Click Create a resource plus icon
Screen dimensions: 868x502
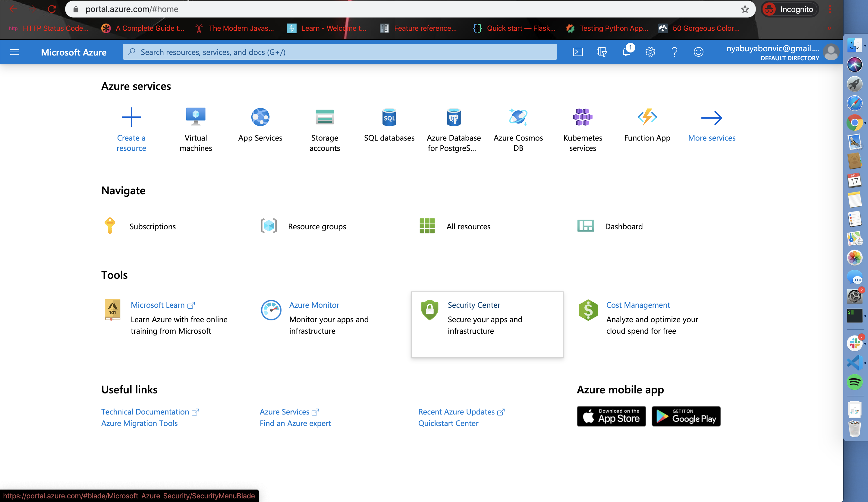point(131,117)
